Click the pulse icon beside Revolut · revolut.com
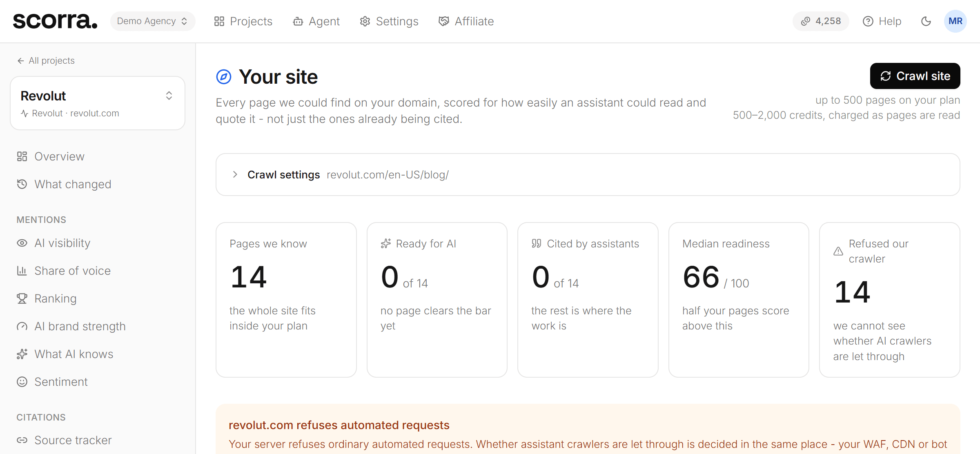 [24, 113]
